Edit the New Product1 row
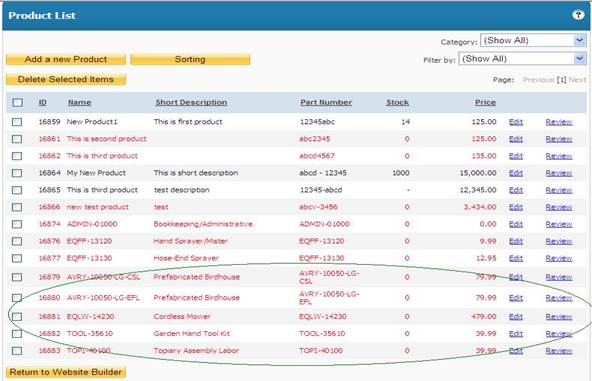This screenshot has width=592, height=381. pos(516,122)
